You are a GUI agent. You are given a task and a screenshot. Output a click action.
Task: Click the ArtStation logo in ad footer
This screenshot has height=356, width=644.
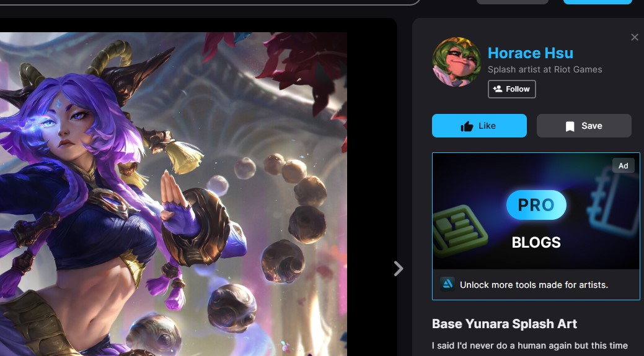pos(448,284)
